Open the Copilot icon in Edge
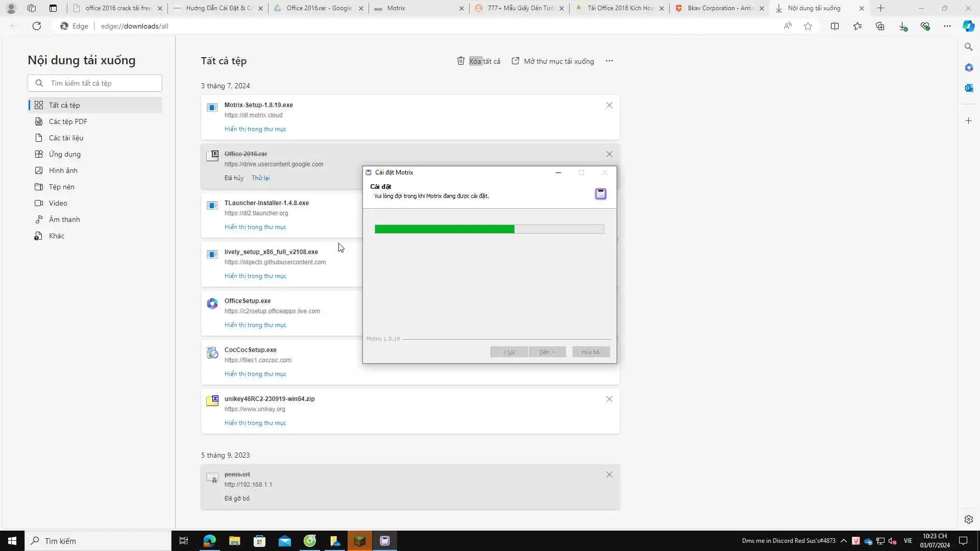 (x=968, y=26)
